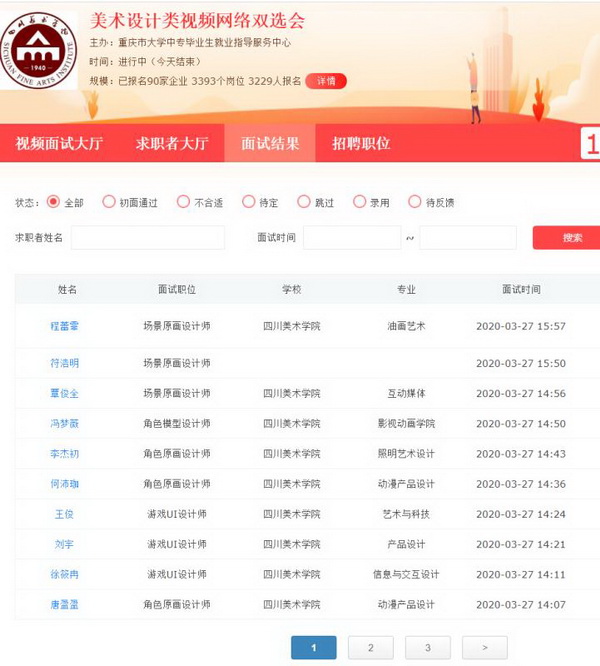600x666 pixels.
Task: Select the 全部 status radio button
Action: 53,202
